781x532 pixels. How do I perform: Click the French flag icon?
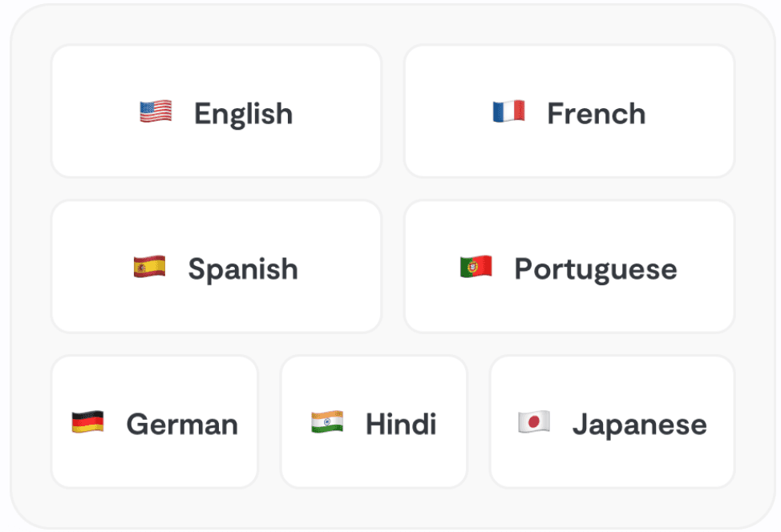pos(508,111)
